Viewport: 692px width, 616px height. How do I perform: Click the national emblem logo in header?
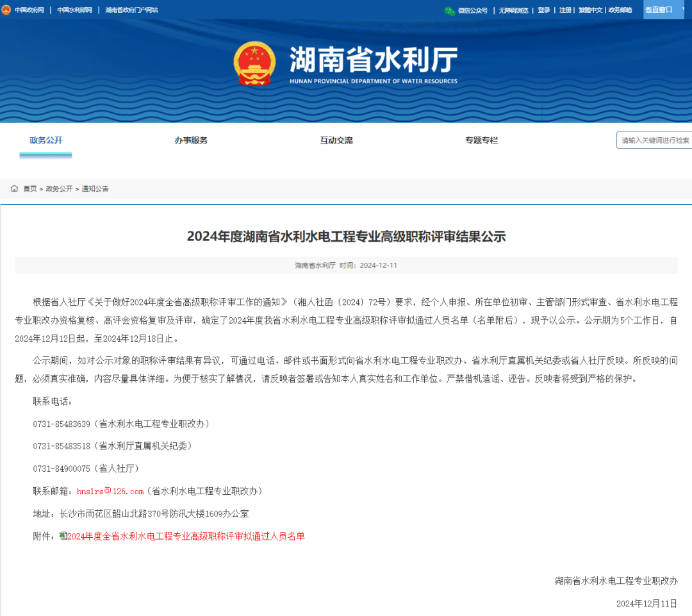pyautogui.click(x=254, y=63)
